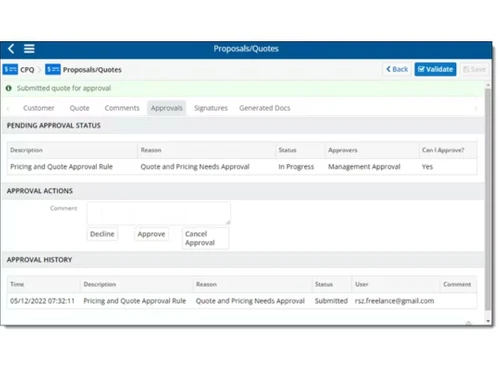Open the Customer tab
The width and height of the screenshot is (500, 375).
39,108
